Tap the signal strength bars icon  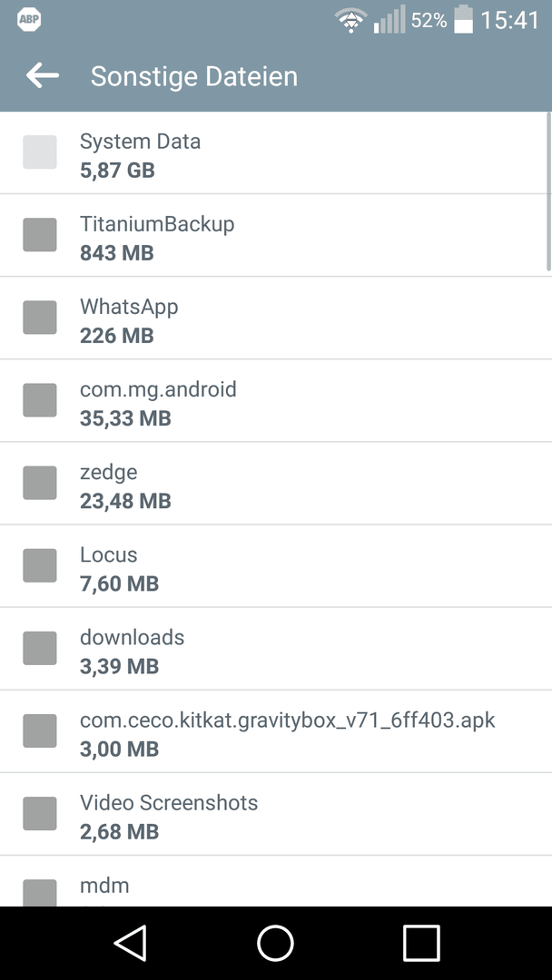pos(389,20)
